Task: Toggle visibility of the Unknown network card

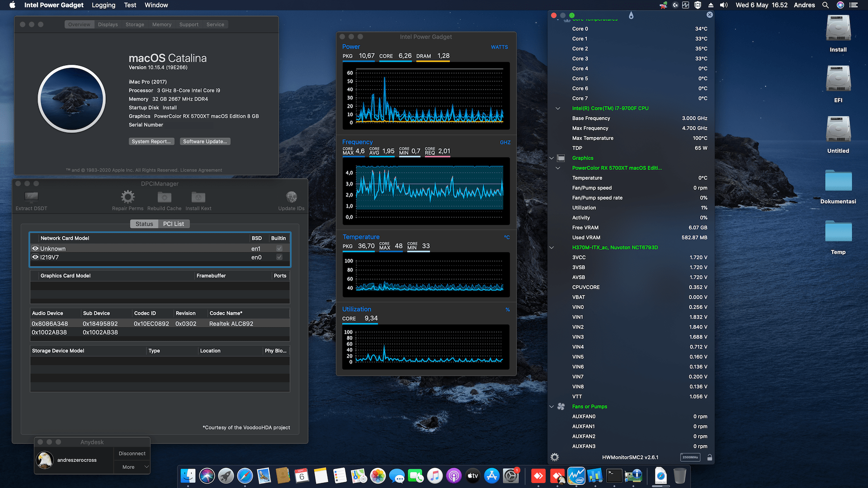Action: point(35,248)
